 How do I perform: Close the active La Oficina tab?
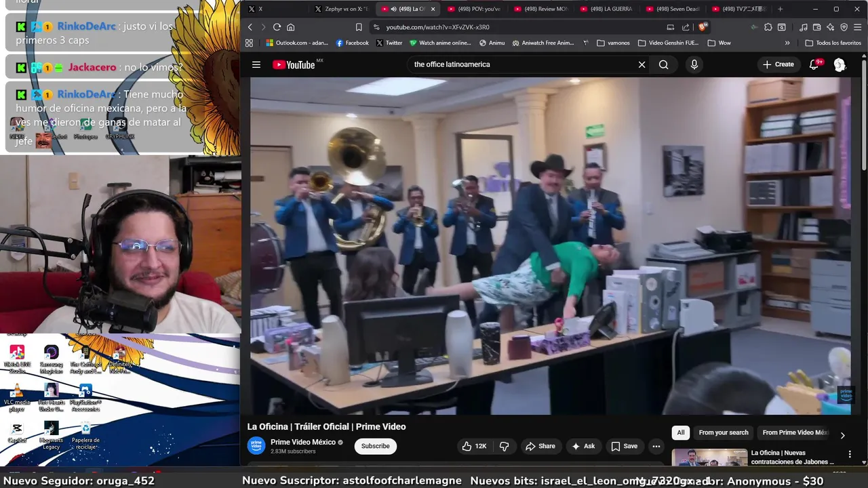(433, 9)
